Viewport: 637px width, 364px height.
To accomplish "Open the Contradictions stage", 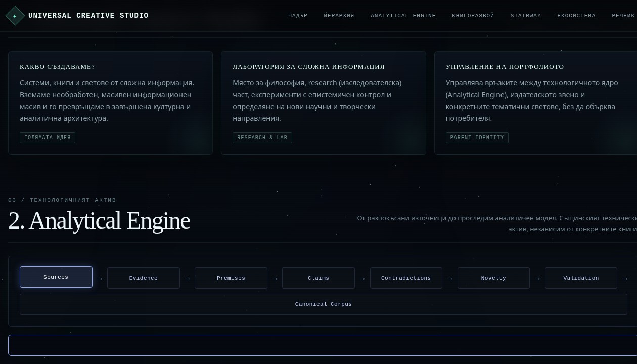I will [x=406, y=278].
